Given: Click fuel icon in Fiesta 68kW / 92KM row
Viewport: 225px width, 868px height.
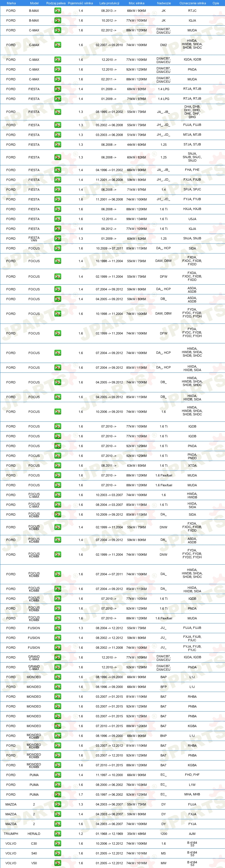Looking at the screenshot, I should [x=58, y=89].
